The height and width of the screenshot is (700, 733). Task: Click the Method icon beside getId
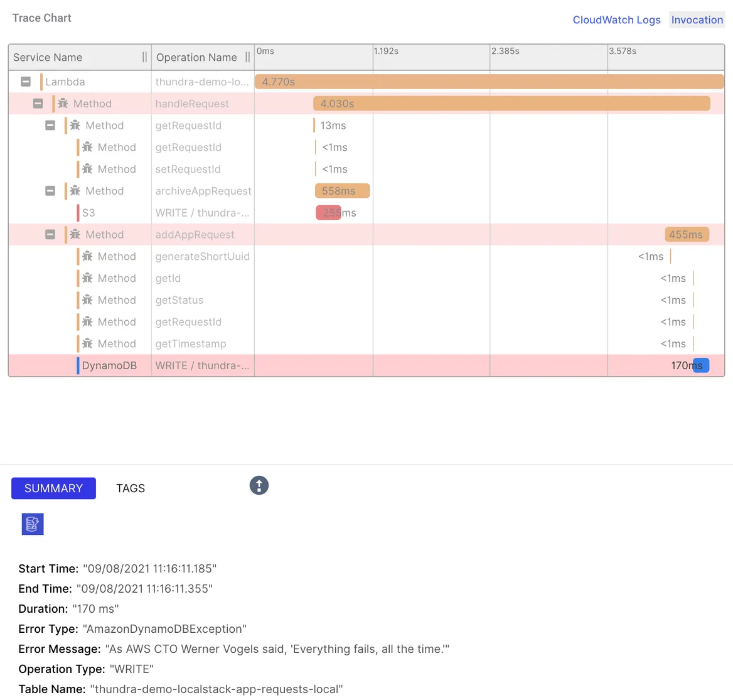(x=87, y=278)
